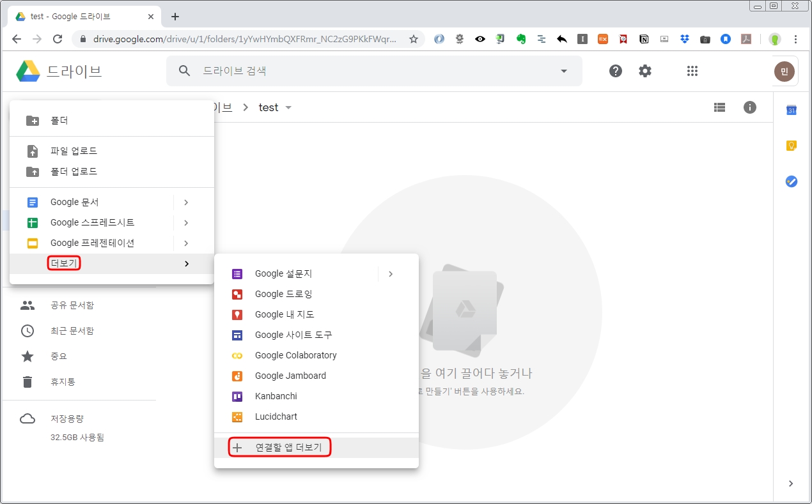Open the Google account avatar
Viewport: 812px width, 504px height.
point(784,71)
